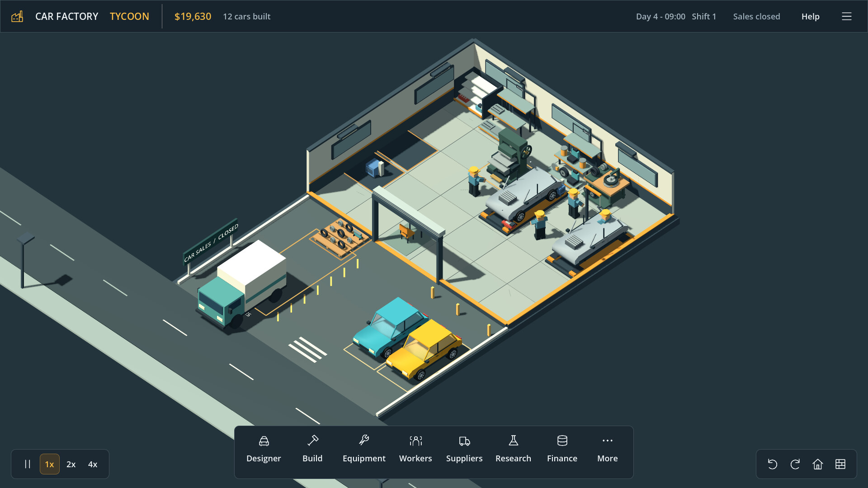Click the 12 cars built counter
The image size is (868, 488).
coord(246,16)
